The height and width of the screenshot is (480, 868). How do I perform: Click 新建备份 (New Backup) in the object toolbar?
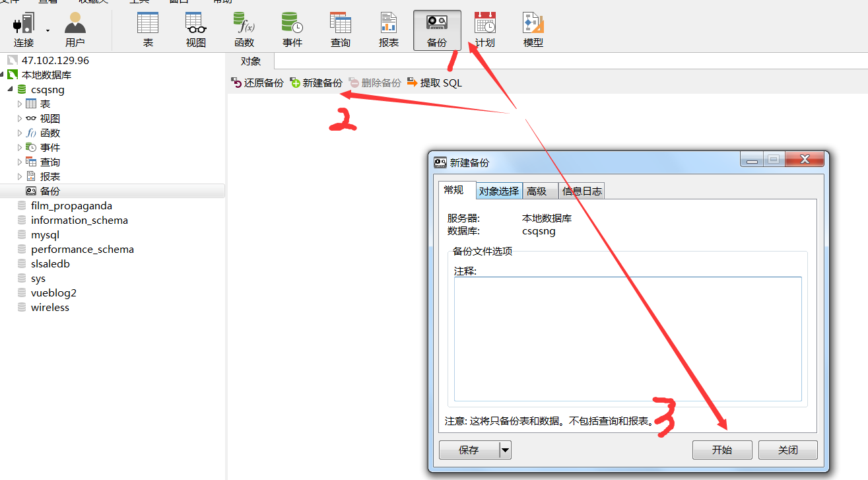(316, 83)
